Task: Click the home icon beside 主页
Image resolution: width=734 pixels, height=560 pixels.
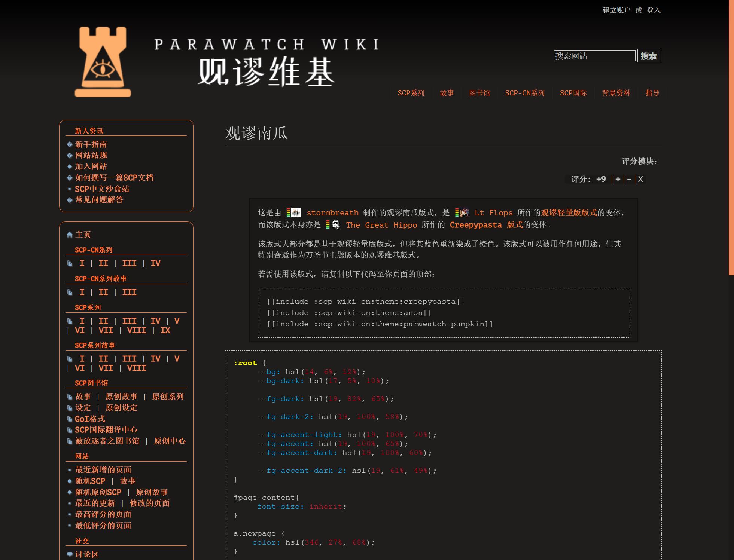Action: pos(70,235)
